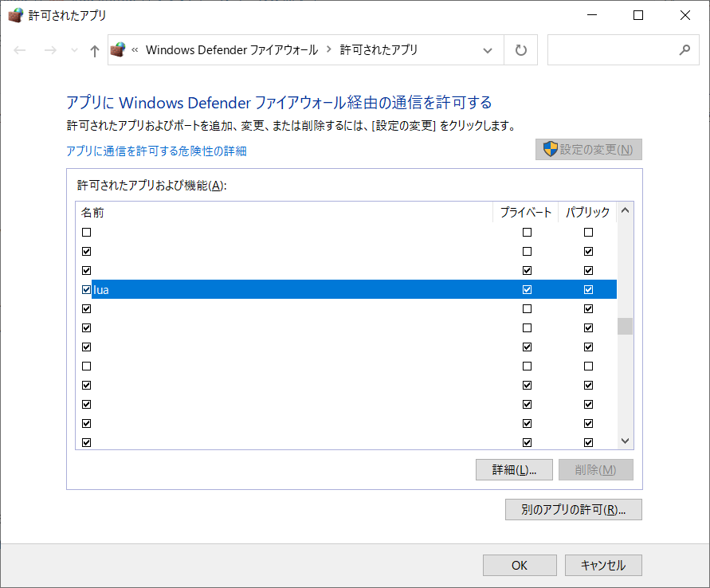Viewport: 710px width, 588px height.
Task: Click the firewall icon in address bar
Action: 118,49
